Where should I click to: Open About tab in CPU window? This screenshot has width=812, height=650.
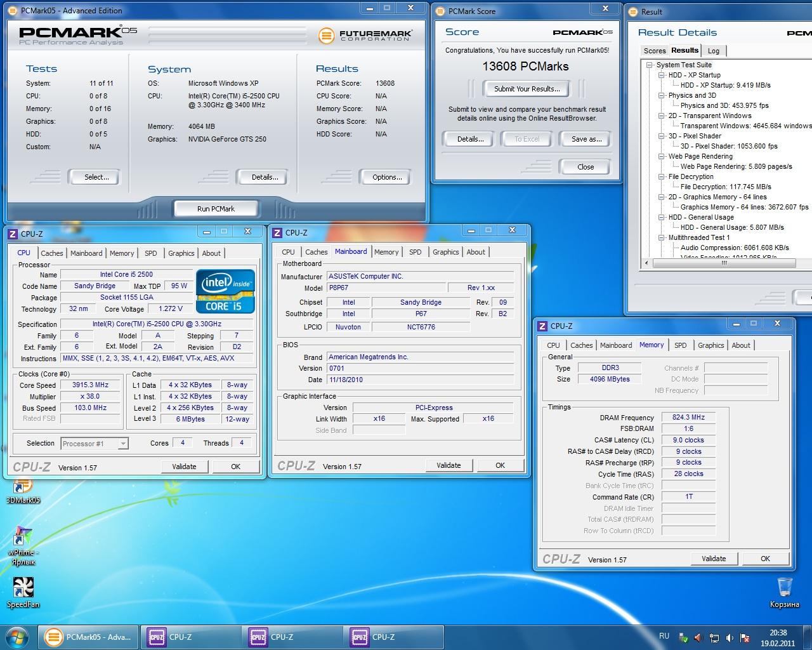211,253
